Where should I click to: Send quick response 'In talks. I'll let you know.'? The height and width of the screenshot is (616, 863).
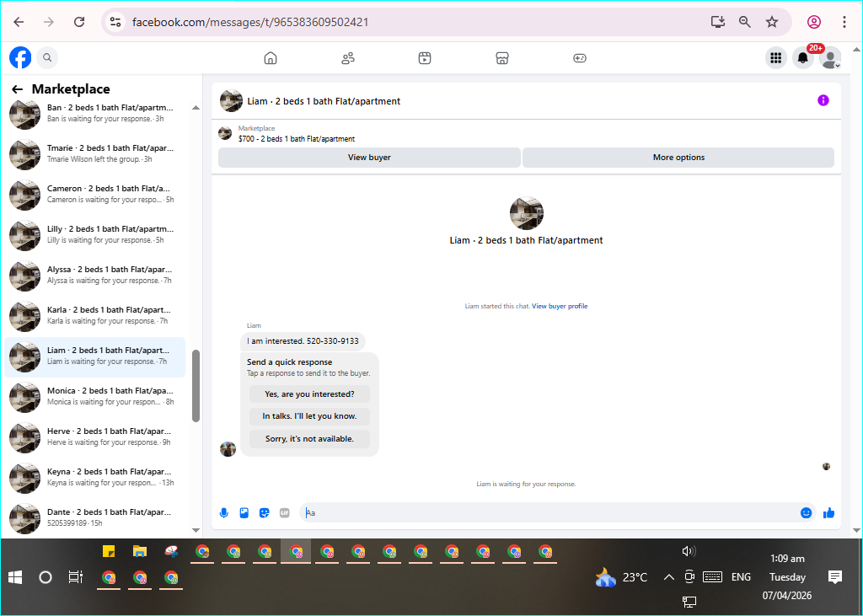pyautogui.click(x=309, y=416)
